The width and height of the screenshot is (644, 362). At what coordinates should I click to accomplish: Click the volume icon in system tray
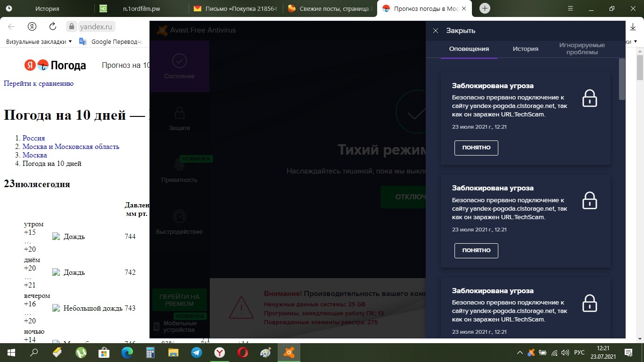[x=565, y=353]
